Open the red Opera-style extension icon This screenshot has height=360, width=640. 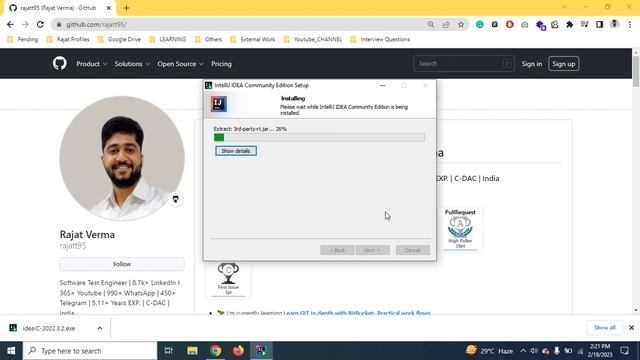[x=509, y=24]
